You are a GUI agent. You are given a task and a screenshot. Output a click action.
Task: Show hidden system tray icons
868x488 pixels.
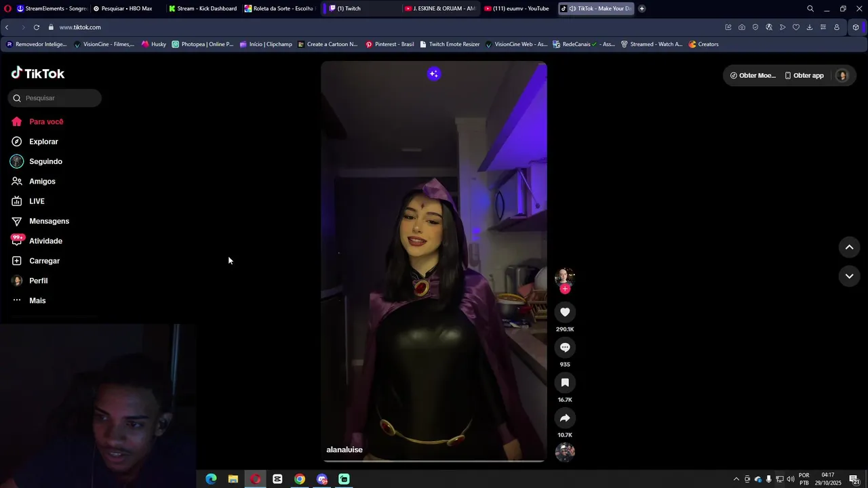(736, 479)
